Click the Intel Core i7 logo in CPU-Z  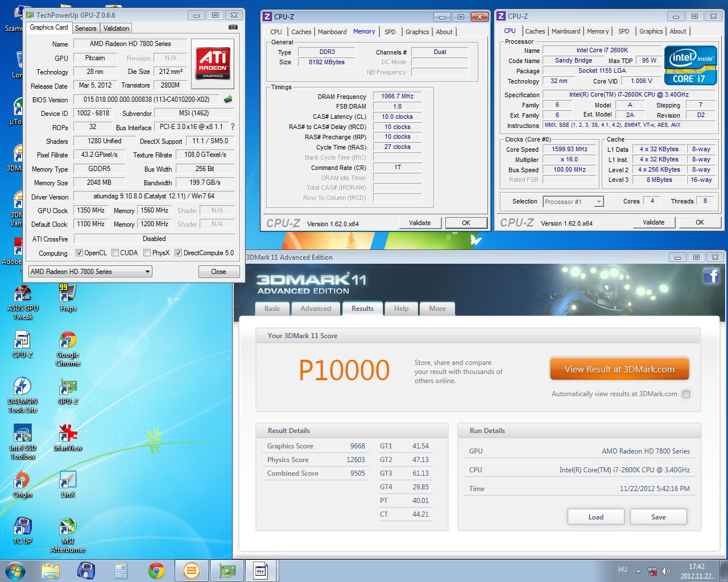click(x=690, y=66)
